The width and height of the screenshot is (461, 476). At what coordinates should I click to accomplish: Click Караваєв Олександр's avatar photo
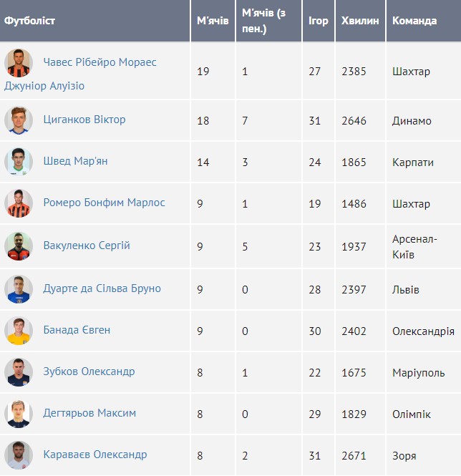19,455
